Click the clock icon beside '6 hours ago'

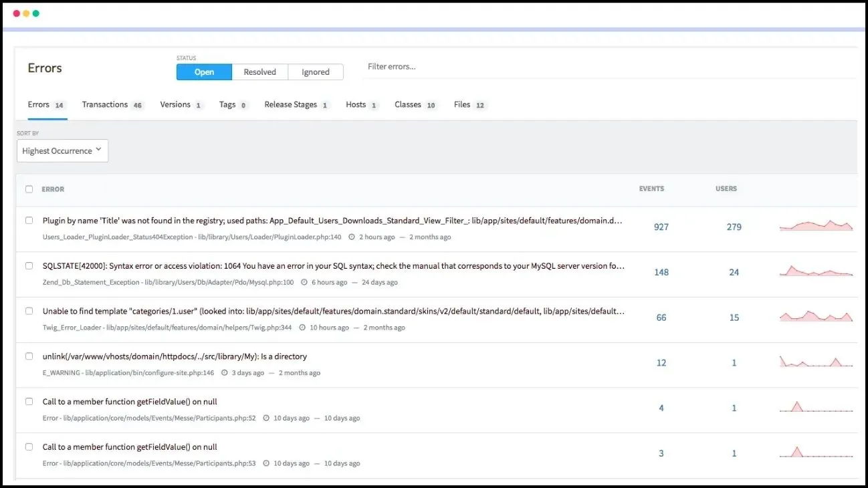coord(304,283)
